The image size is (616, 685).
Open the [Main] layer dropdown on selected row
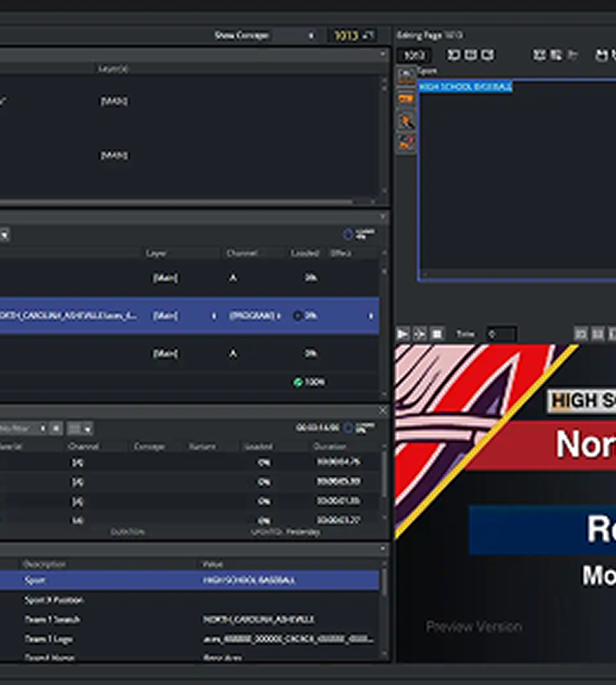[x=214, y=316]
